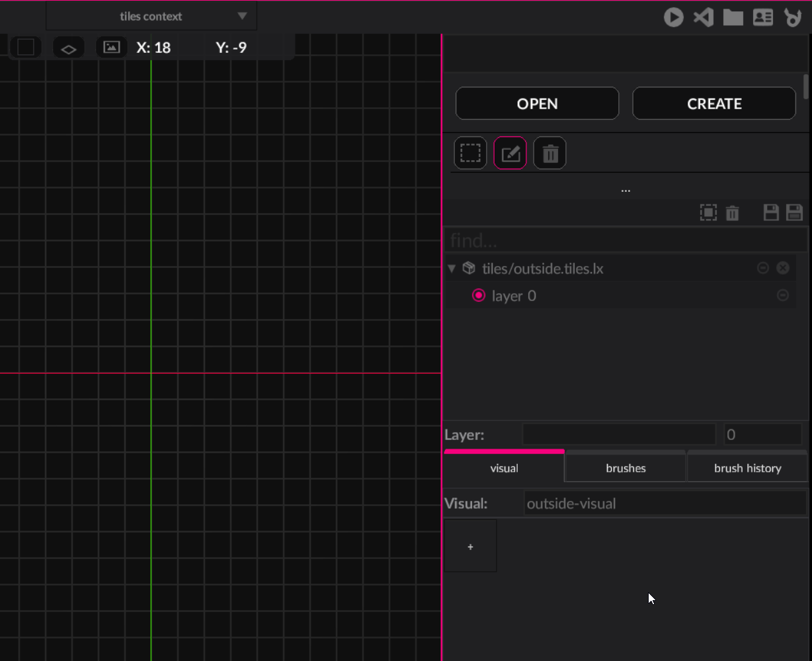The width and height of the screenshot is (812, 661).
Task: Open the Visual Studio Code icon
Action: (703, 17)
